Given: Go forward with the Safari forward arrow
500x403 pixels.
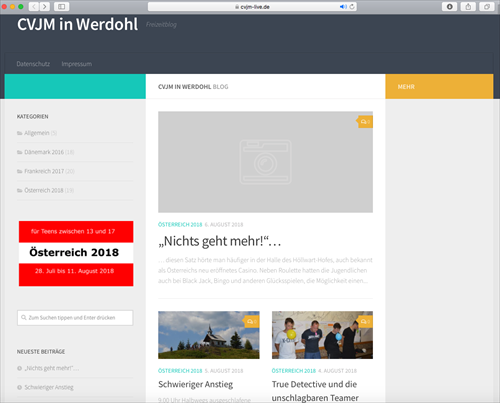Looking at the screenshot, I should click(x=44, y=6).
